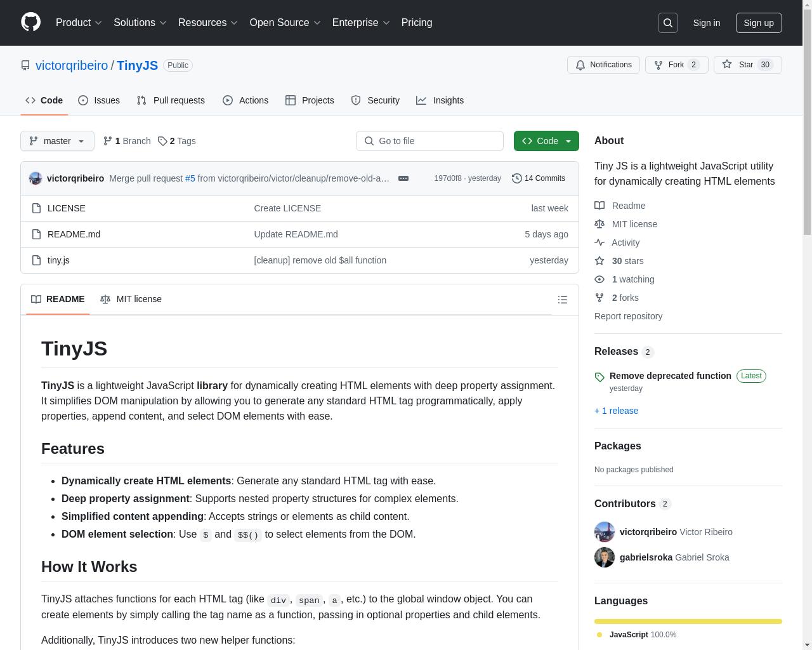This screenshot has height=650, width=812.
Task: Expand the Solutions menu
Action: point(140,22)
